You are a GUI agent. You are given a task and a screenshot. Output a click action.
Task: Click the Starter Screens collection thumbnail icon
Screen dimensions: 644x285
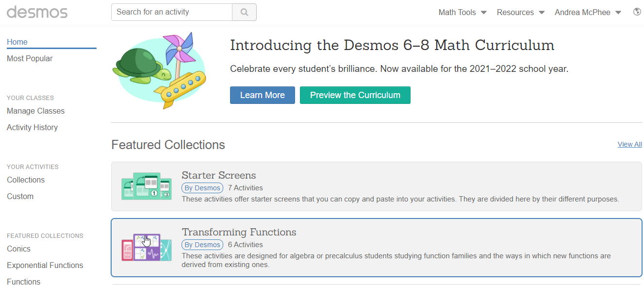(146, 186)
